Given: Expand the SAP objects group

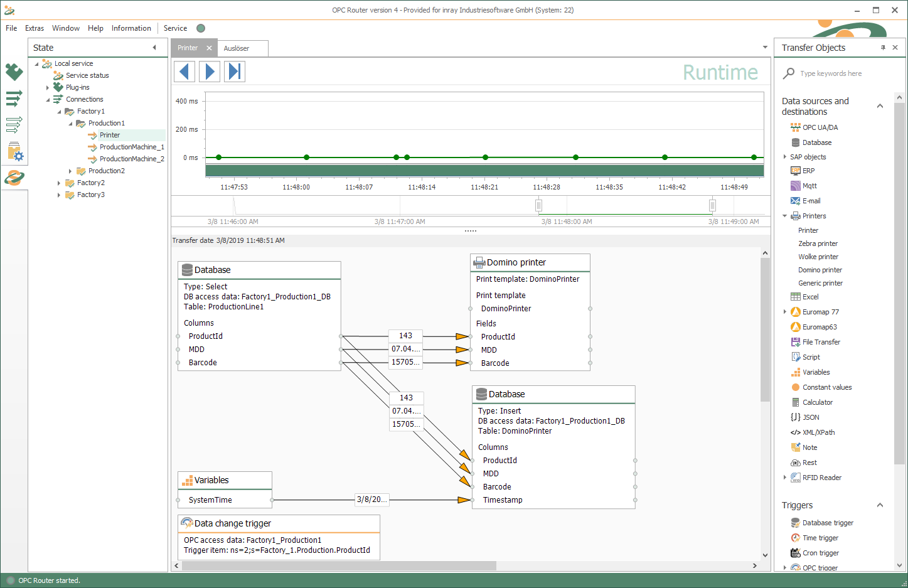Looking at the screenshot, I should point(785,157).
